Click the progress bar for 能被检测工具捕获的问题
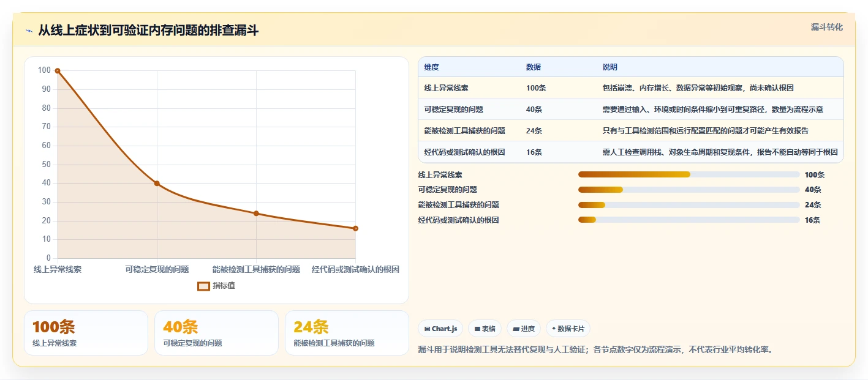The height and width of the screenshot is (380, 868). pyautogui.click(x=689, y=205)
